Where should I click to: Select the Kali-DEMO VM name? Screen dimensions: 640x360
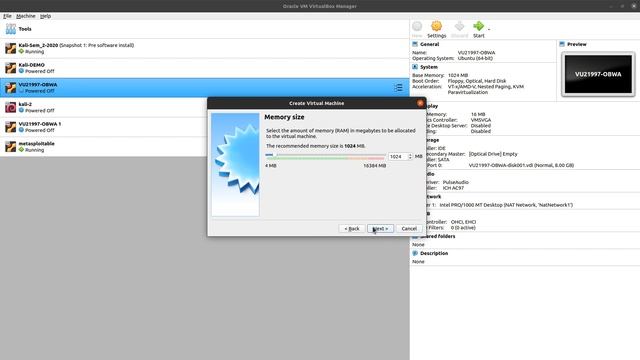tap(31, 65)
